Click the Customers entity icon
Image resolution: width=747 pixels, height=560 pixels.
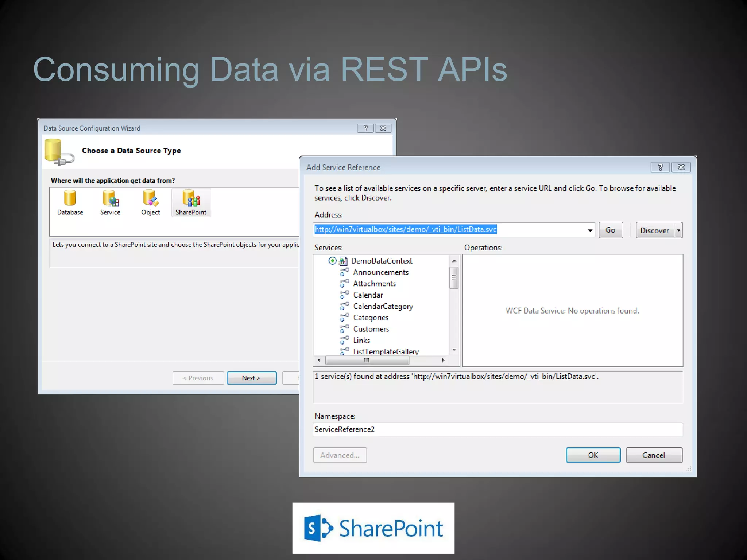pyautogui.click(x=344, y=329)
